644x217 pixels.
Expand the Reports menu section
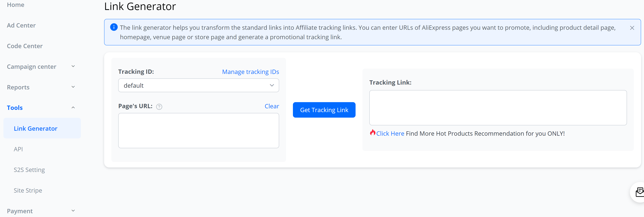(41, 87)
